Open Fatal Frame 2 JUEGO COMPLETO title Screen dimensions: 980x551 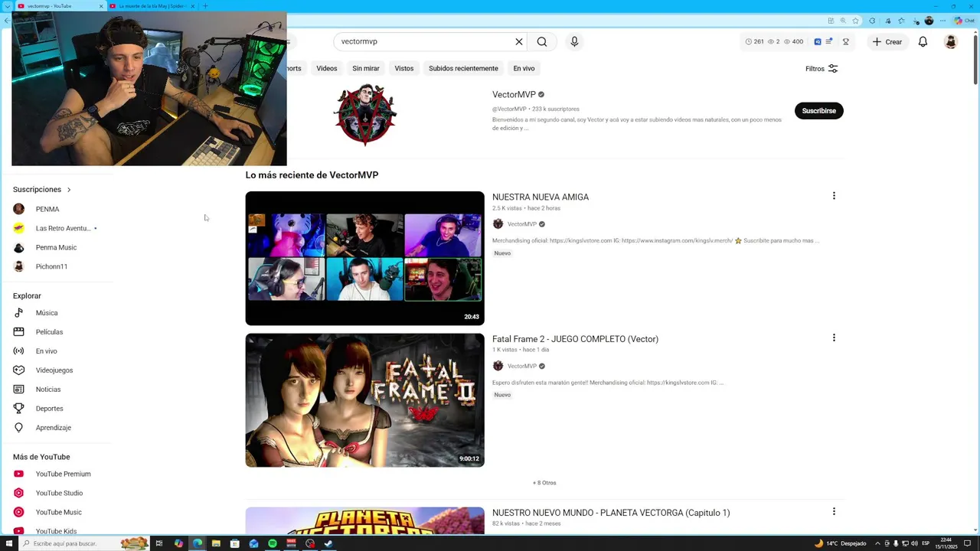[x=575, y=339]
